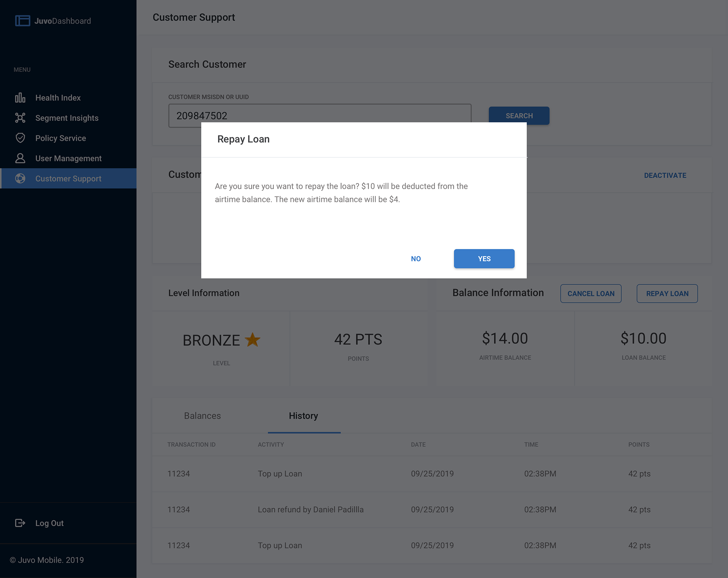Click the ACTIVITY column header
Screen dimensions: 728x578
pos(271,444)
